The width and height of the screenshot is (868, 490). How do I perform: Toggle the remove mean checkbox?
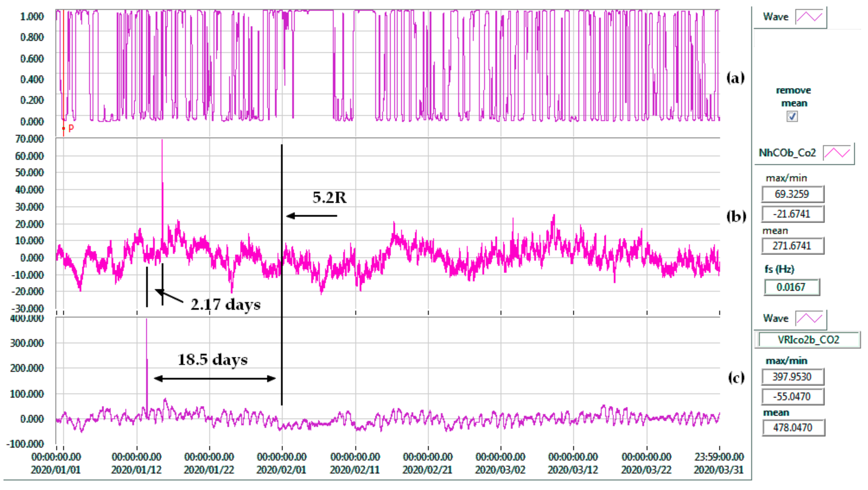792,117
